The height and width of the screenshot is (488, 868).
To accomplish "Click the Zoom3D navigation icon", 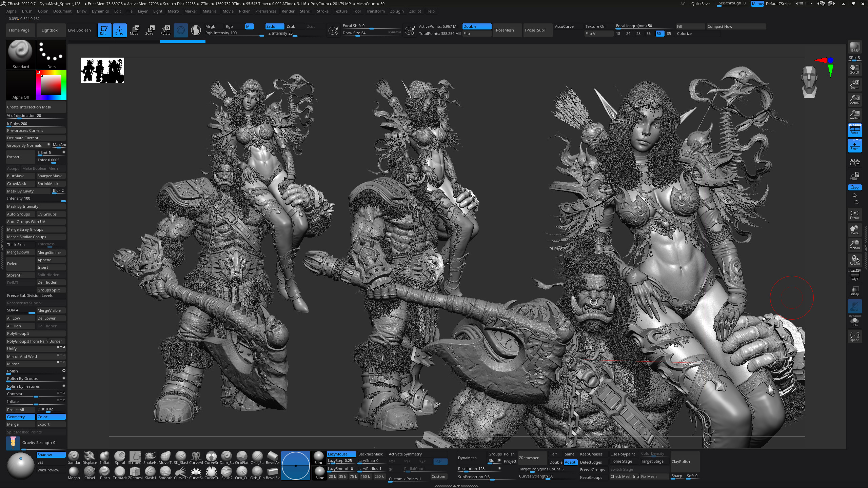I will [x=854, y=245].
